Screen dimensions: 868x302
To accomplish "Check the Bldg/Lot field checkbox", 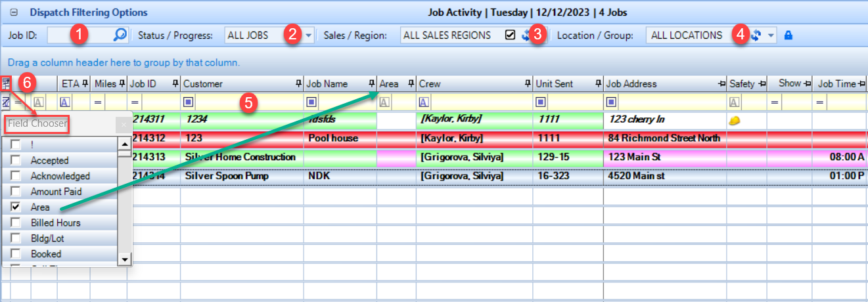I will point(16,238).
